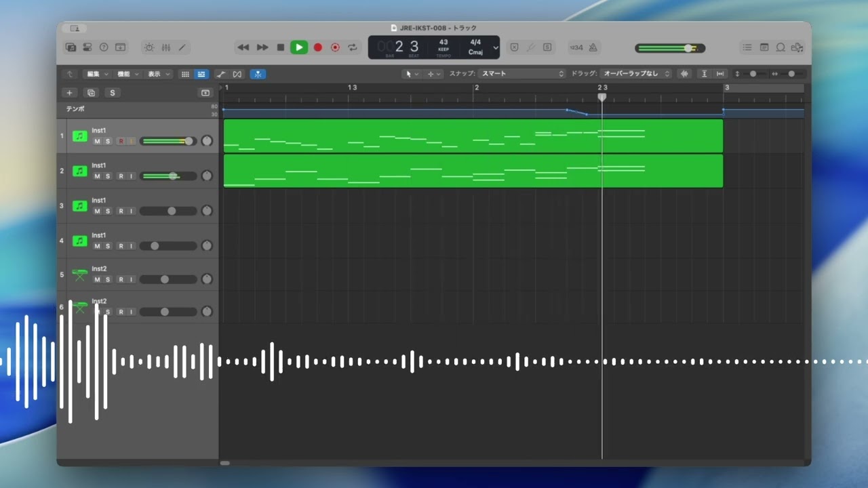The height and width of the screenshot is (488, 868).
Task: Click track 1 green instrument icon
Action: (80, 136)
